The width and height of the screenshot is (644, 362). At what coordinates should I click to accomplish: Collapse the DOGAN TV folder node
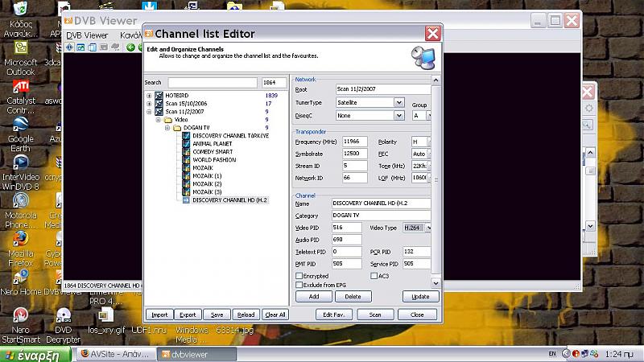click(x=167, y=128)
